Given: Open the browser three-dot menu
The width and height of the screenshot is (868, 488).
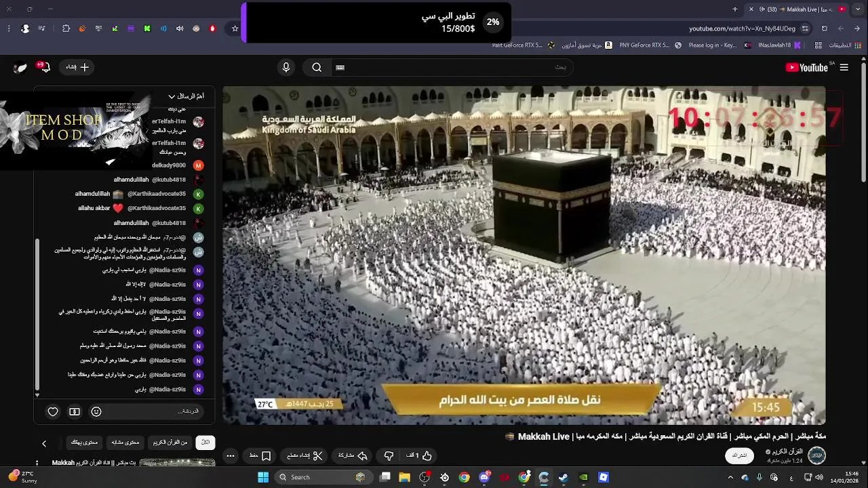Looking at the screenshot, I should point(9,28).
